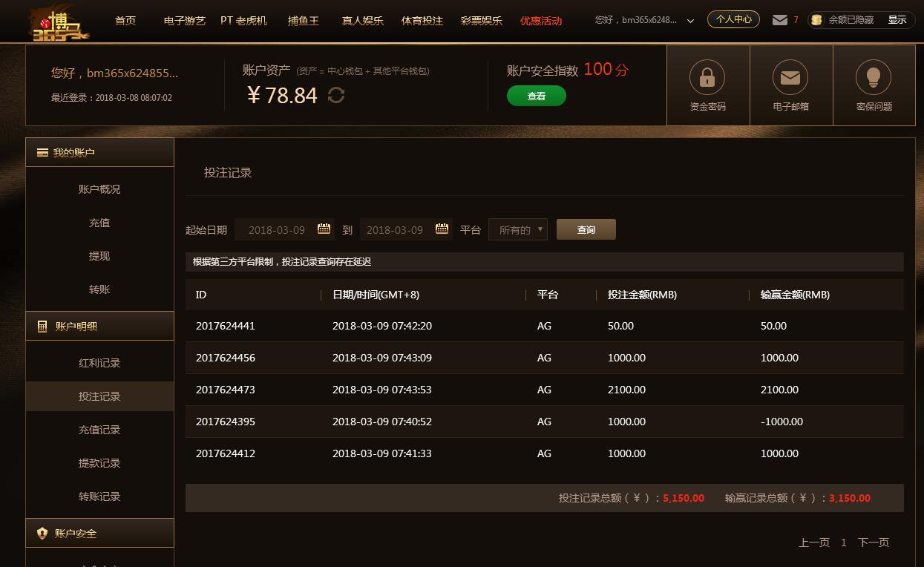Expand the 平台 platform dropdown
Viewport: 924px width, 567px height.
(517, 230)
